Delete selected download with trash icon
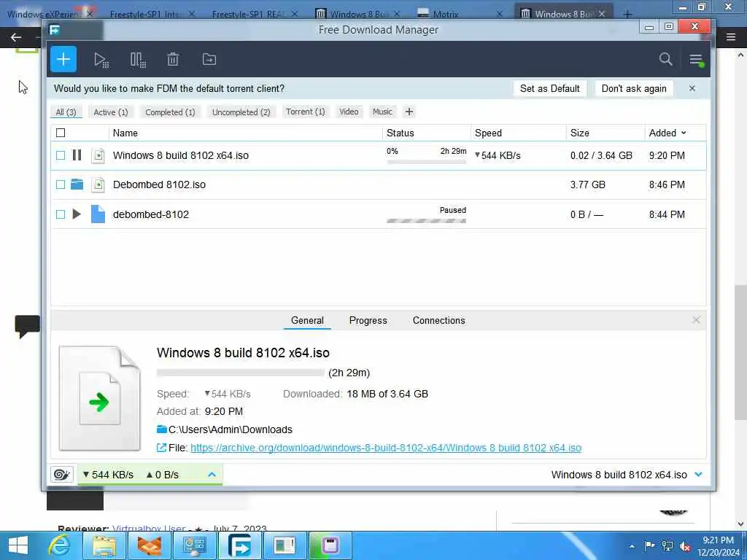This screenshot has height=560, width=747. coord(173,60)
